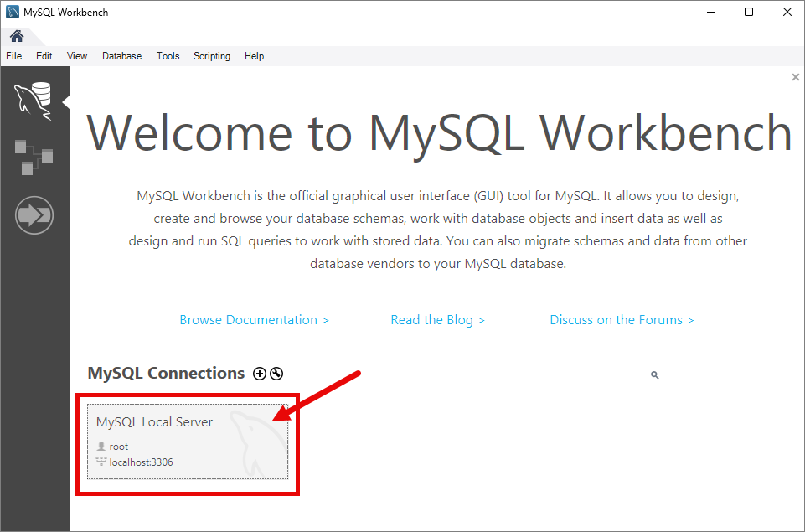Open the Help menu
Screen dimensions: 805x532
tap(254, 56)
